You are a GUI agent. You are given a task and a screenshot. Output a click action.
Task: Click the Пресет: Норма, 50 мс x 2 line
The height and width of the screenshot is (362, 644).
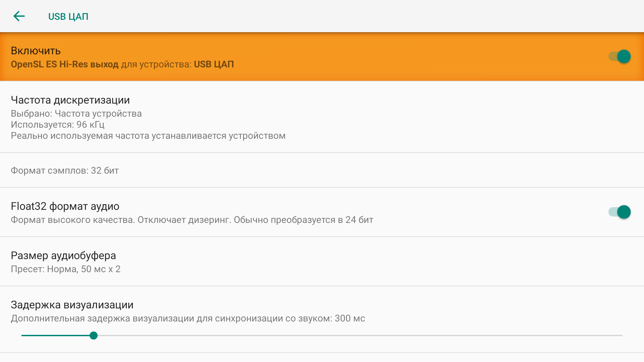pyautogui.click(x=65, y=269)
